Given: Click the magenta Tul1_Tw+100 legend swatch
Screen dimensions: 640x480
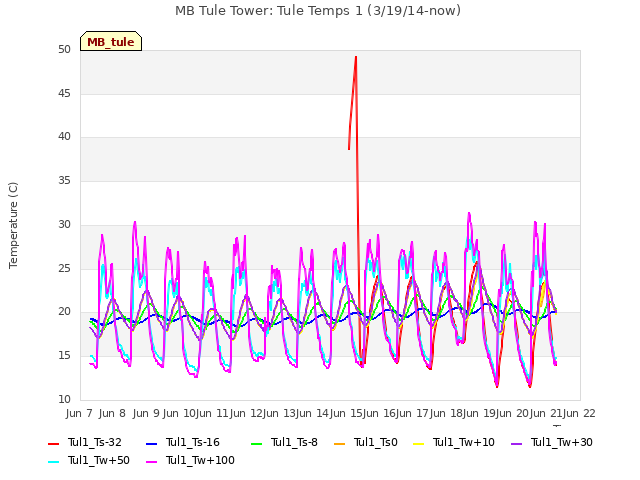Looking at the screenshot, I should coord(151,461).
